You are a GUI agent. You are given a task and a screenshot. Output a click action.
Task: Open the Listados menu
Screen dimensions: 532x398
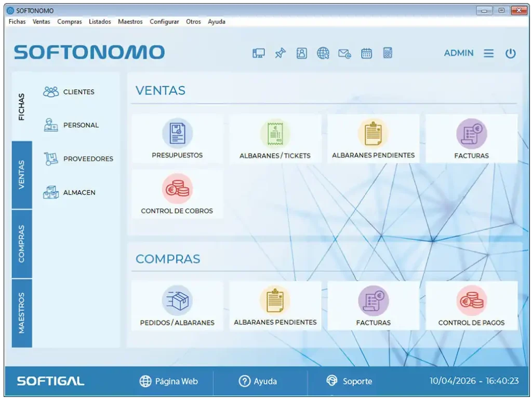(100, 22)
